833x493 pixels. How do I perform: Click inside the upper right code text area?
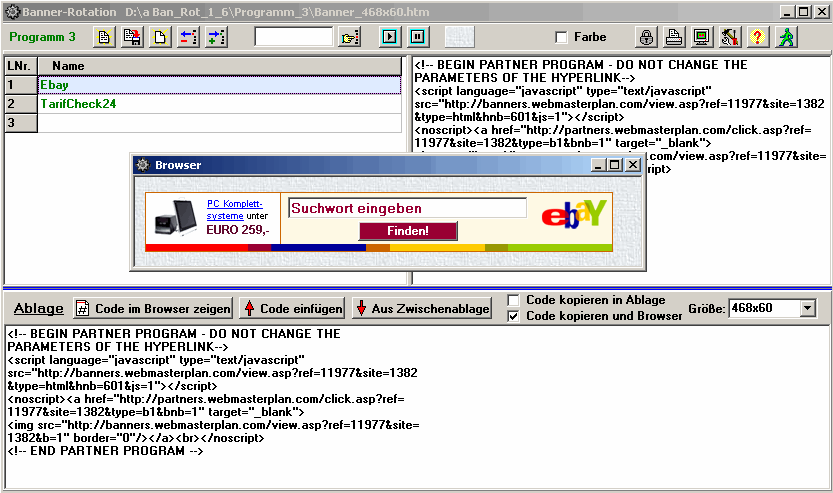[x=621, y=170]
